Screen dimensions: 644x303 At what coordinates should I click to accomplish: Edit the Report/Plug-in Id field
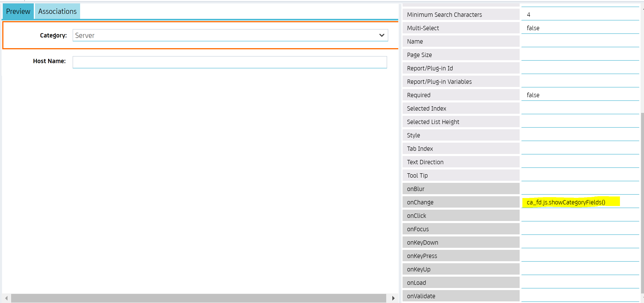(x=580, y=68)
